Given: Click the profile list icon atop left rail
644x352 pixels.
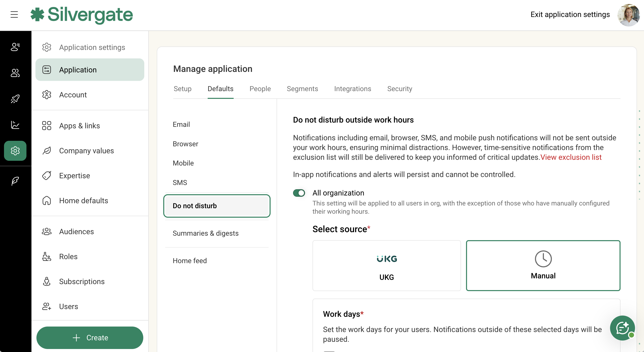Looking at the screenshot, I should point(15,47).
